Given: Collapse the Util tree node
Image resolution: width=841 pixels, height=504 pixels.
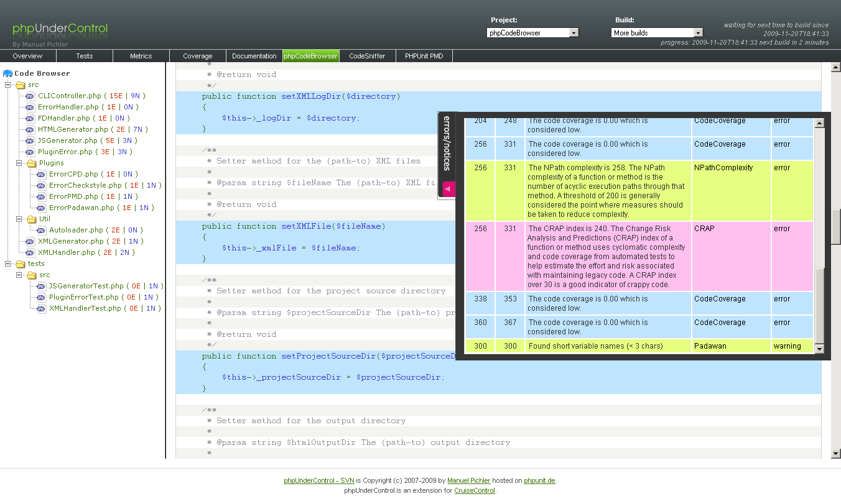Looking at the screenshot, I should (x=19, y=219).
